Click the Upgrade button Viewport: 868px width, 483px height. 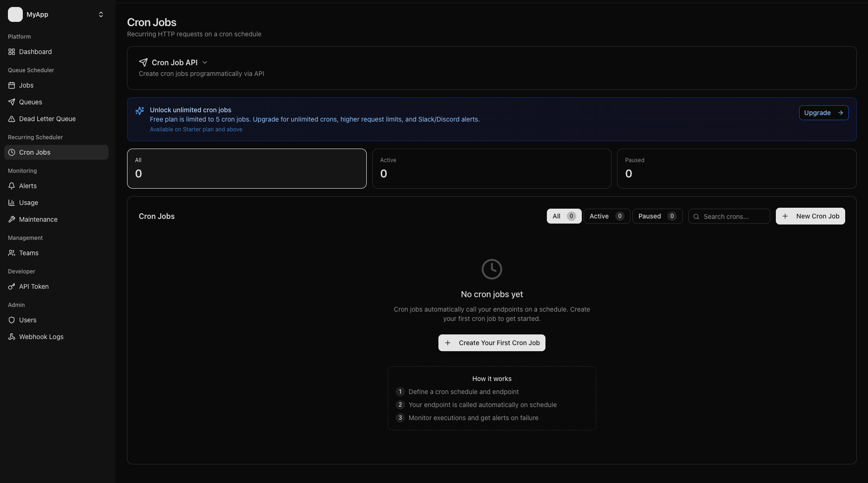point(824,113)
